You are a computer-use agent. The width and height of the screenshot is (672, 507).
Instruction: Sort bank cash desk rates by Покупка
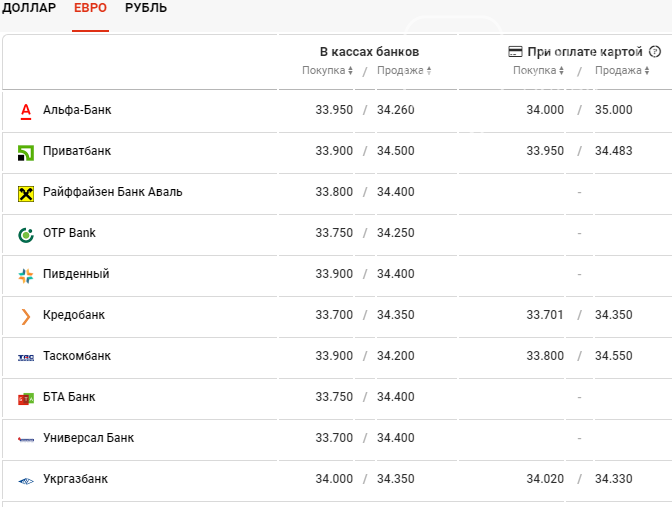(327, 70)
